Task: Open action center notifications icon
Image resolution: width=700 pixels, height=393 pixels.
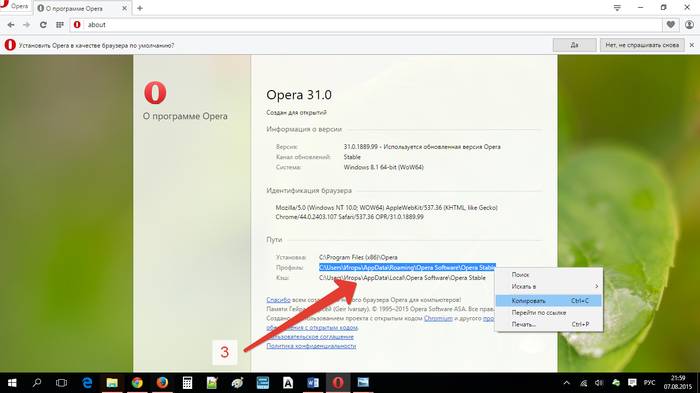Action: pos(632,383)
